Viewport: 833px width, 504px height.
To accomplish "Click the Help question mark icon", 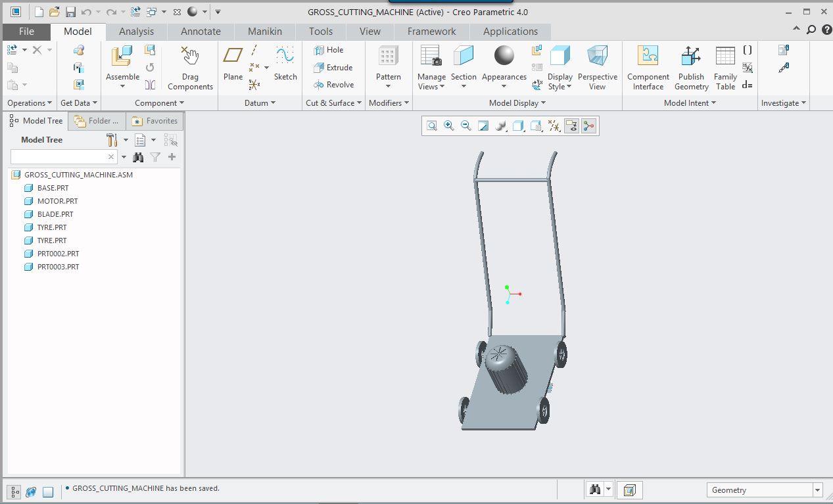I will click(826, 30).
